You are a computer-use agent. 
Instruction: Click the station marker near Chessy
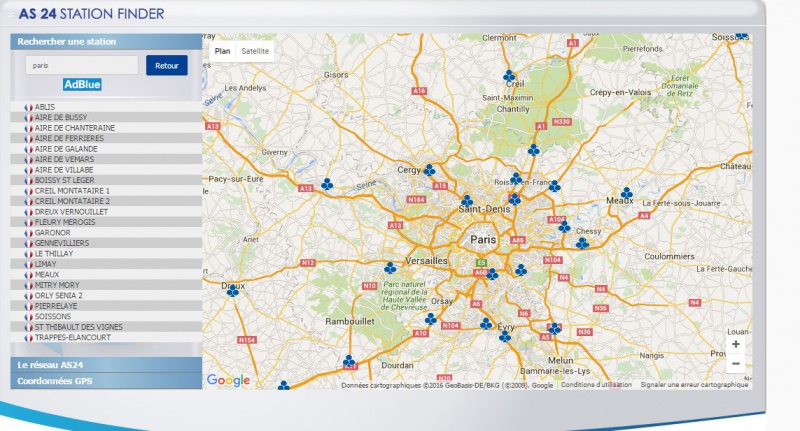point(581,242)
